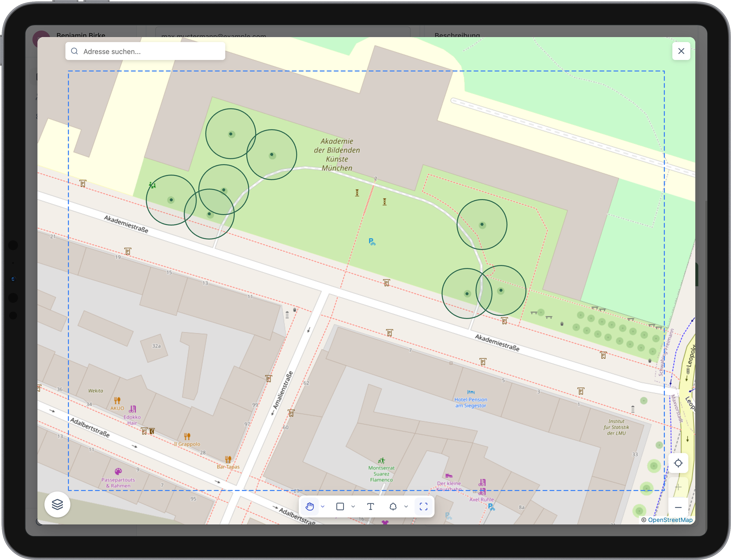
Task: Select the text annotation tool
Action: [370, 506]
